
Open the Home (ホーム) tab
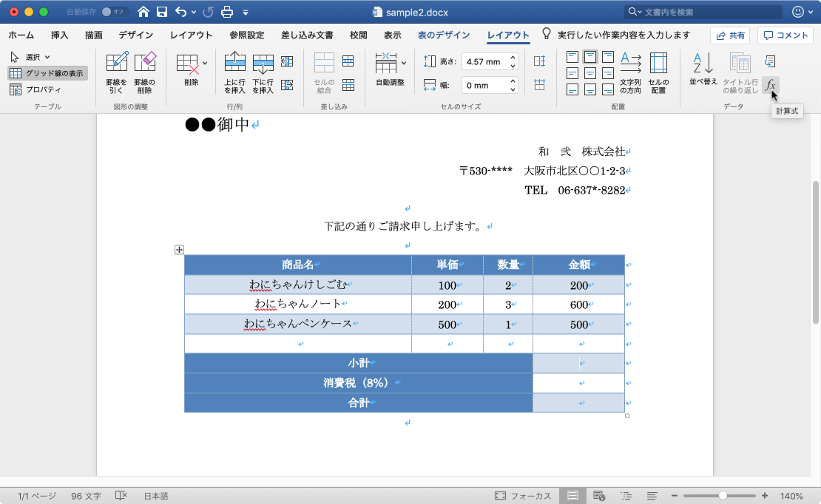(x=21, y=35)
